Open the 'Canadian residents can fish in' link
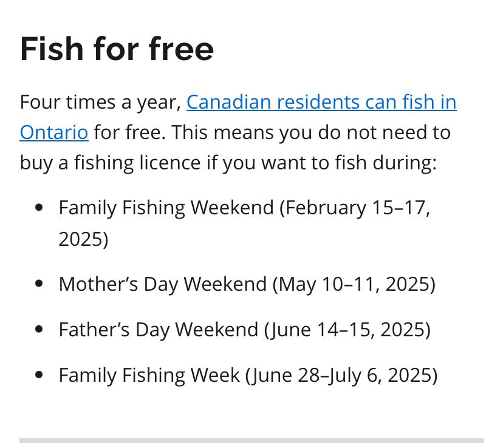503x448 pixels. [x=321, y=102]
